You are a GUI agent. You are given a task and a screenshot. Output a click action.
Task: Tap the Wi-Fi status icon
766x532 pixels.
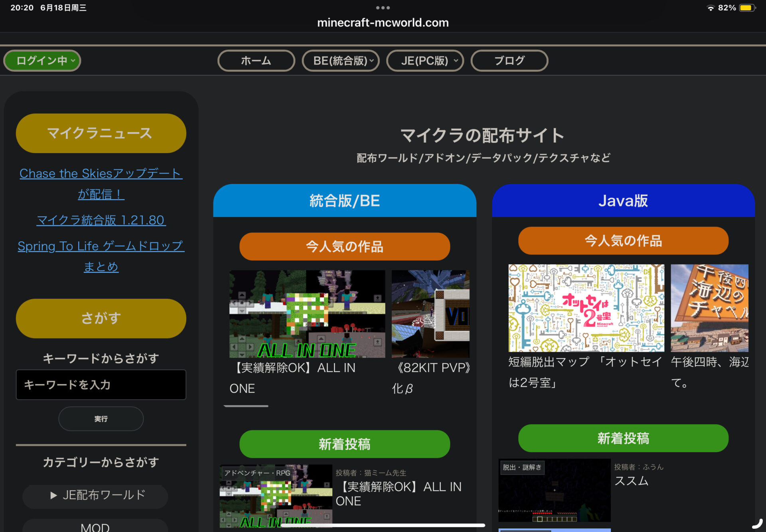click(x=711, y=8)
